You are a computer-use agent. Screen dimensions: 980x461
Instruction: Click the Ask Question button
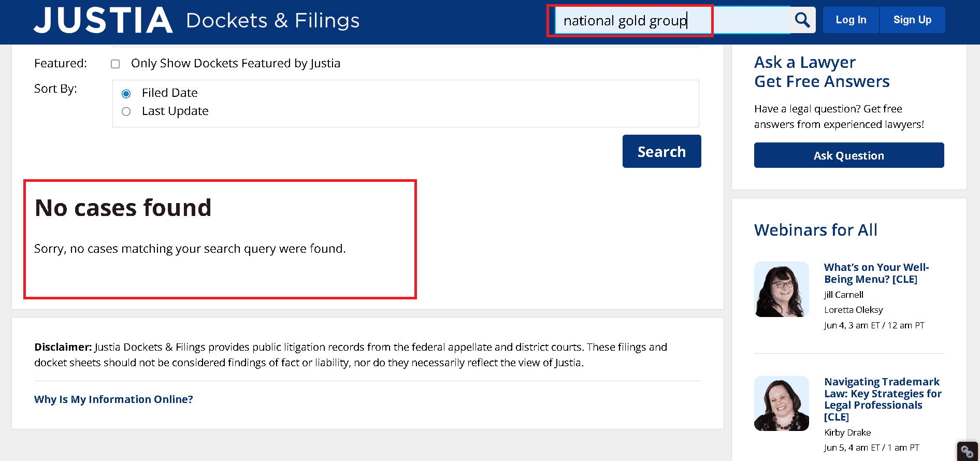tap(849, 155)
